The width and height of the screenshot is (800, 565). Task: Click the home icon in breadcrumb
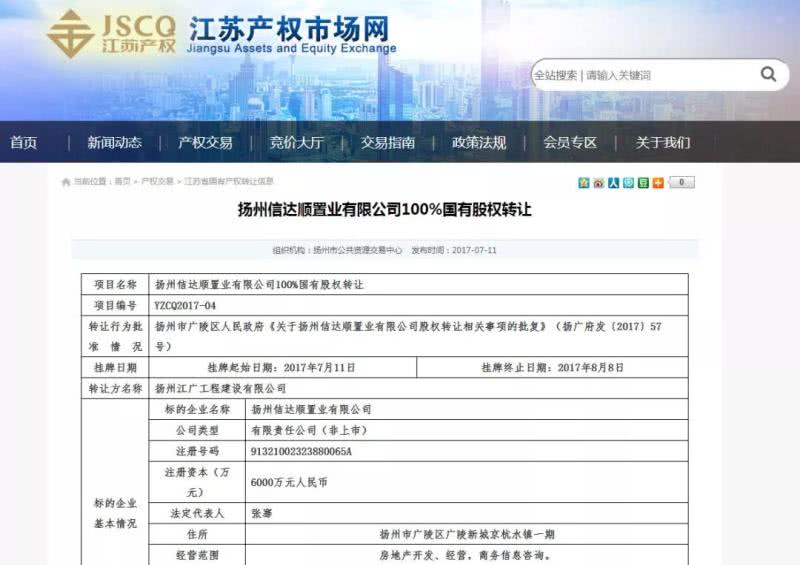point(66,182)
